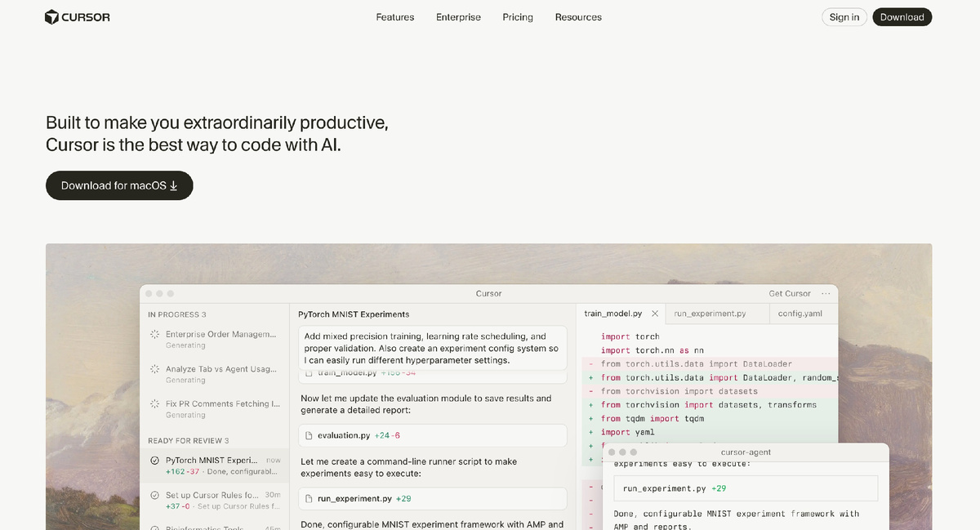Click spinner icon beside Analyze Tab task
980x530 pixels.
coord(155,369)
